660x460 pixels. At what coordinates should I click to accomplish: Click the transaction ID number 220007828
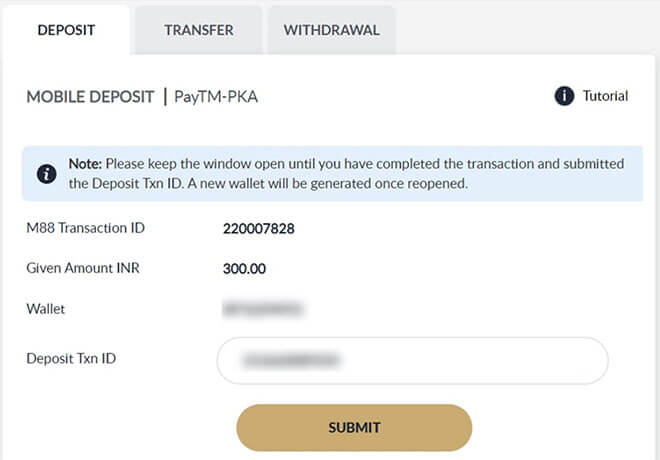[258, 229]
